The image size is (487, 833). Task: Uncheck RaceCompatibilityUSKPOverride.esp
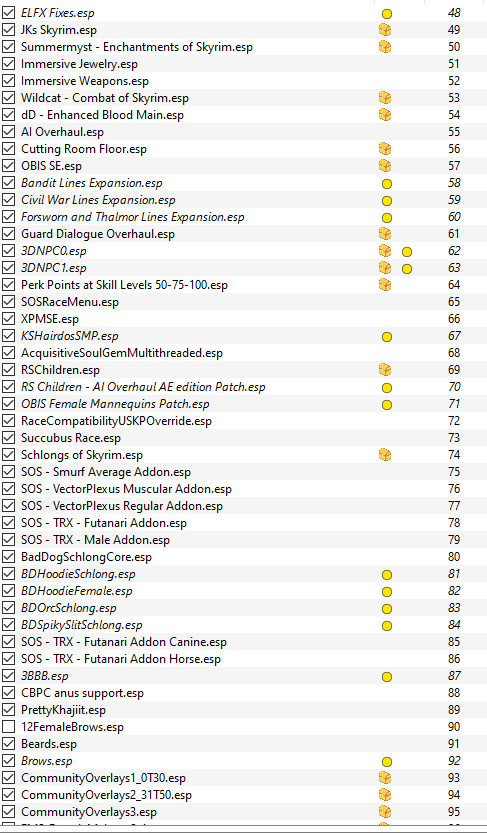point(8,421)
